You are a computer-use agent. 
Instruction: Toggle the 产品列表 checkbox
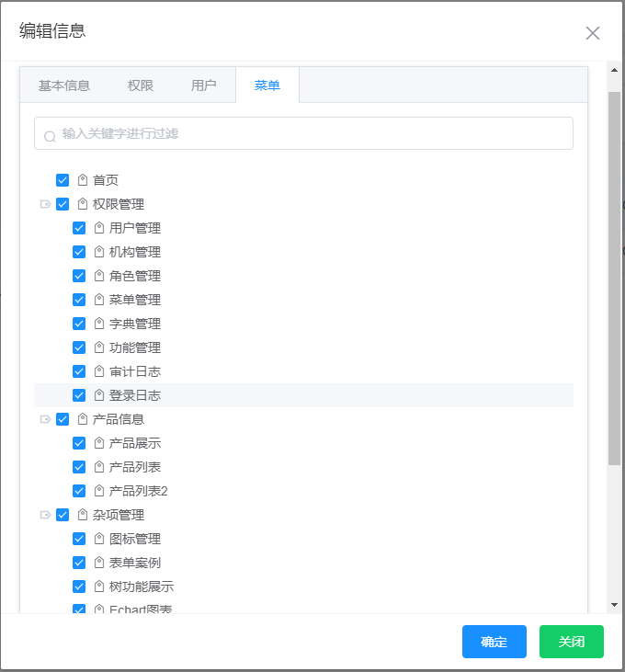(x=79, y=467)
